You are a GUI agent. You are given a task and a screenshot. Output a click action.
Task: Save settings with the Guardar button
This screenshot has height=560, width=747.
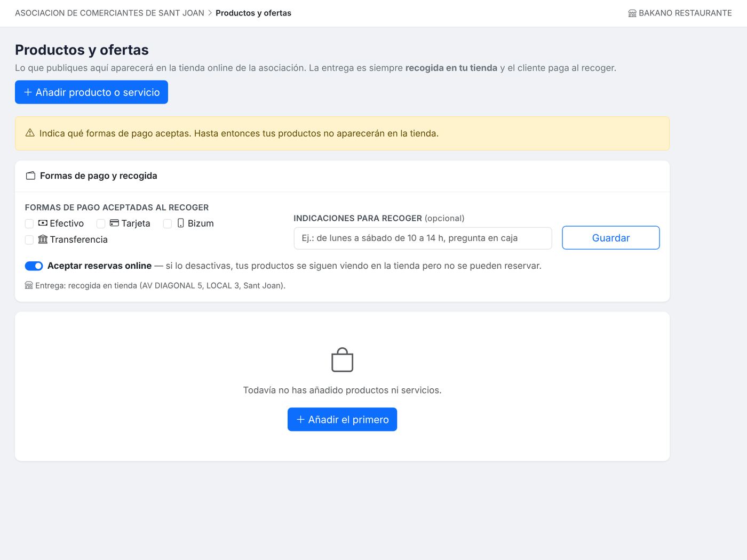610,238
